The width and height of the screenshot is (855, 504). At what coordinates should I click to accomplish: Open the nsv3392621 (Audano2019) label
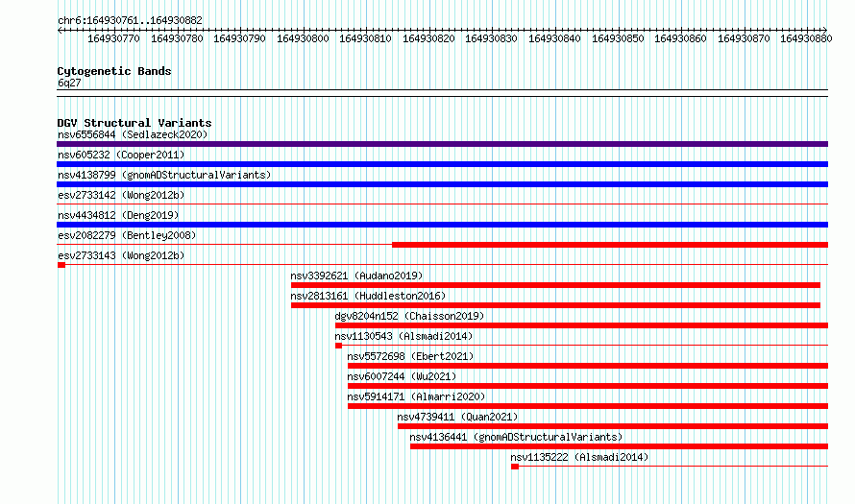tap(356, 276)
